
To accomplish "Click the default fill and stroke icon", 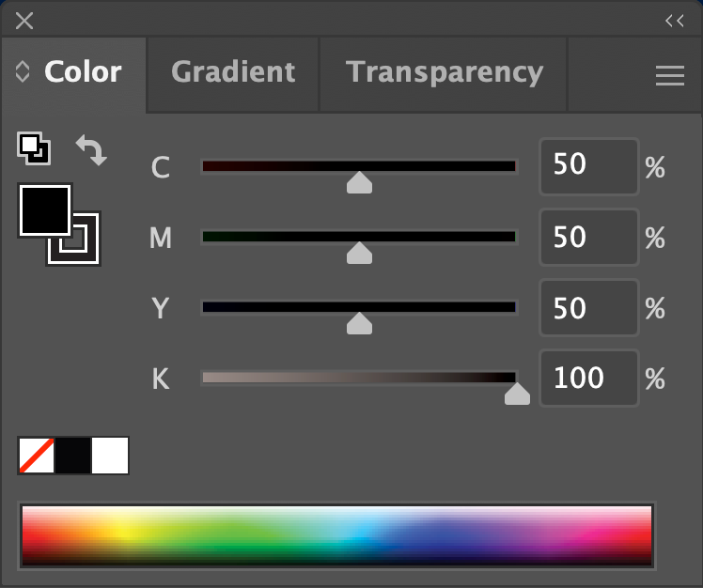I will (x=34, y=148).
